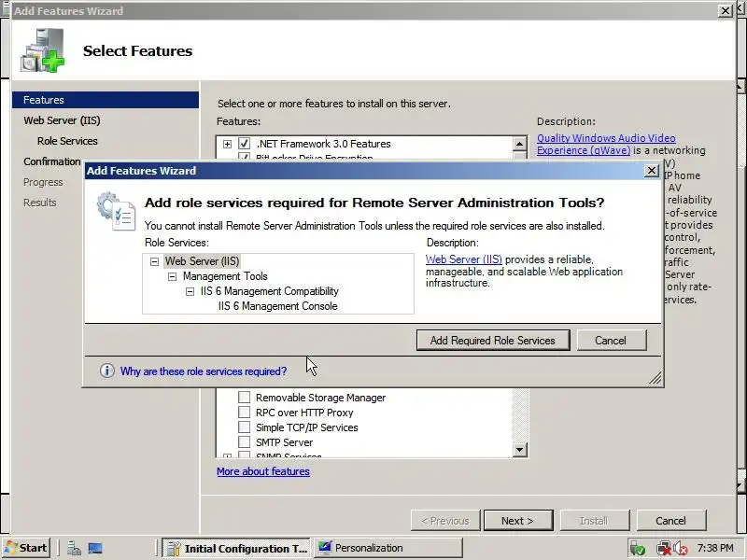
Task: Collapse IIS 6 Management Compatibility node
Action: coord(190,291)
